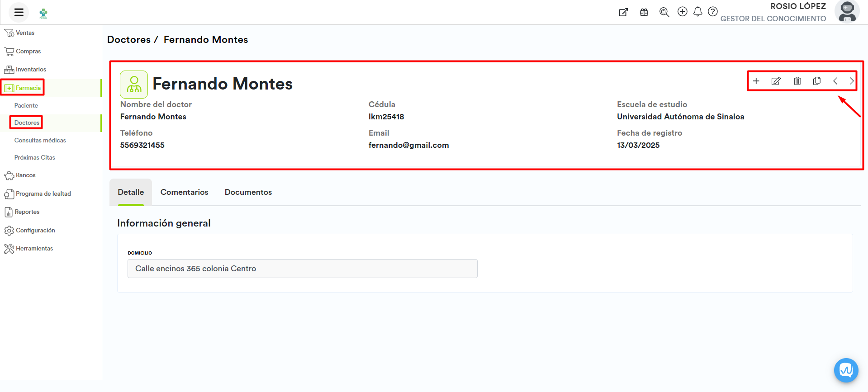The height and width of the screenshot is (392, 868).
Task: Click the gift icon in header
Action: tap(644, 12)
